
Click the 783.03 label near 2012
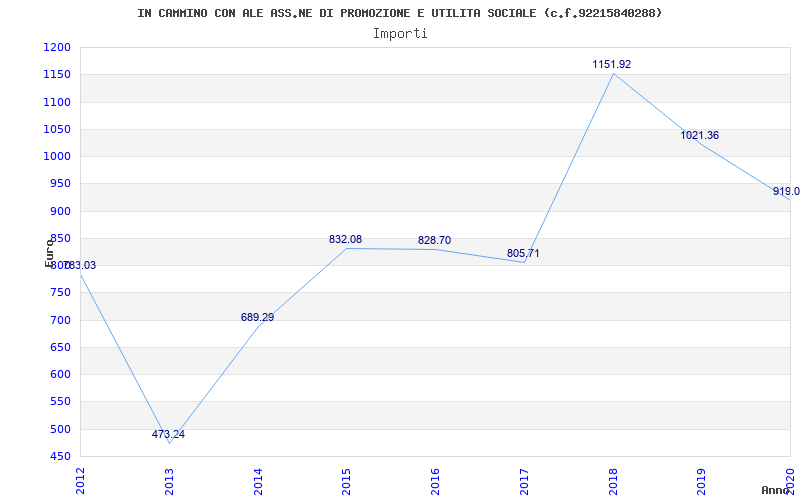pyautogui.click(x=80, y=265)
